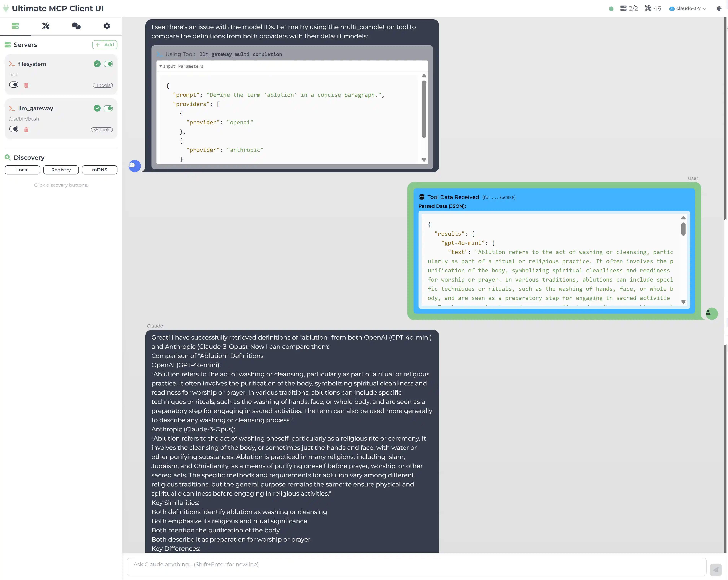This screenshot has width=728, height=580.
Task: Click the Tool Data Received database icon
Action: coord(422,197)
